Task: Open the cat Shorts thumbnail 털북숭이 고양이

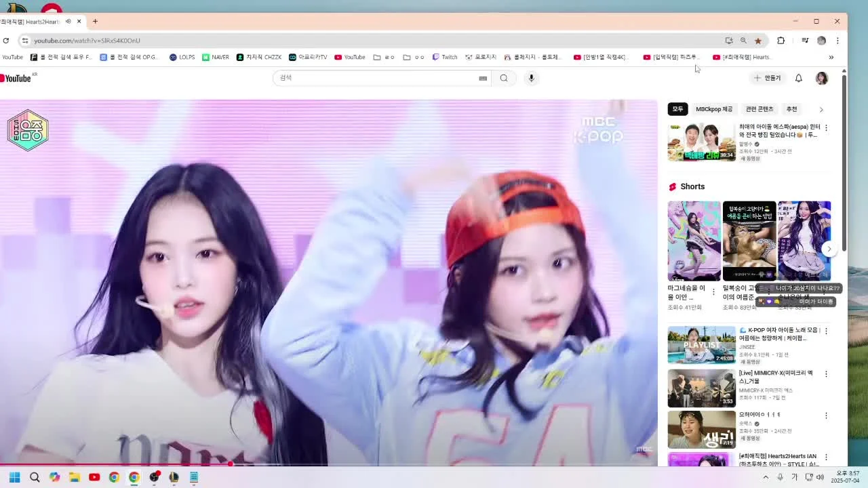Action: [x=749, y=241]
